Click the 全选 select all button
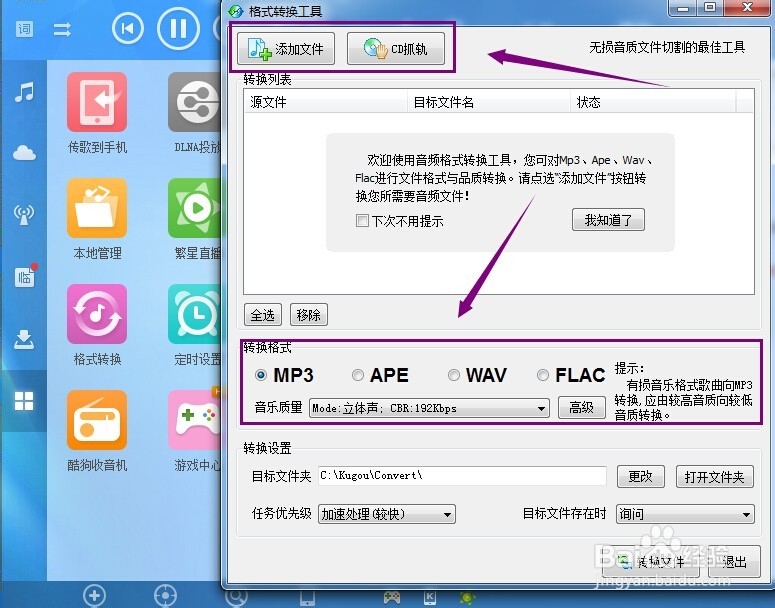Viewport: 775px width, 608px height. coord(263,315)
